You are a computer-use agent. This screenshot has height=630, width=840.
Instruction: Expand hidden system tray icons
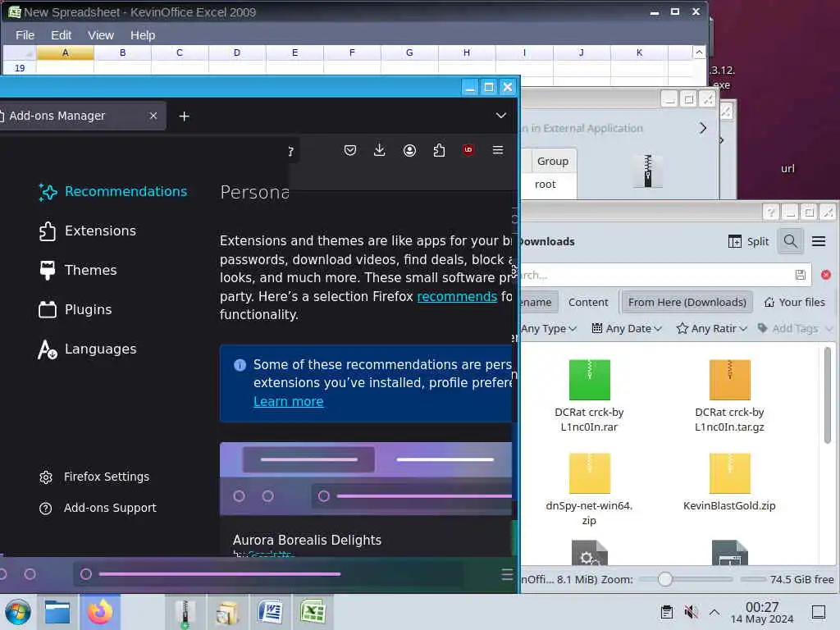pyautogui.click(x=714, y=612)
